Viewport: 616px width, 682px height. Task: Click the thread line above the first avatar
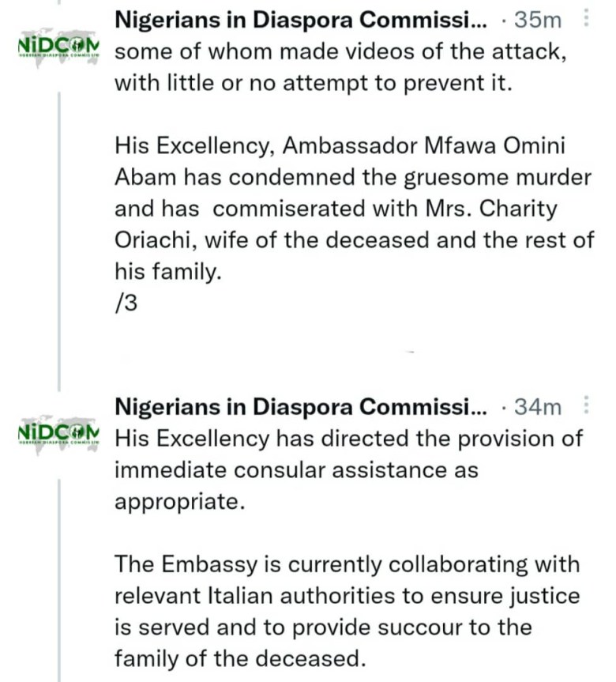59,2
